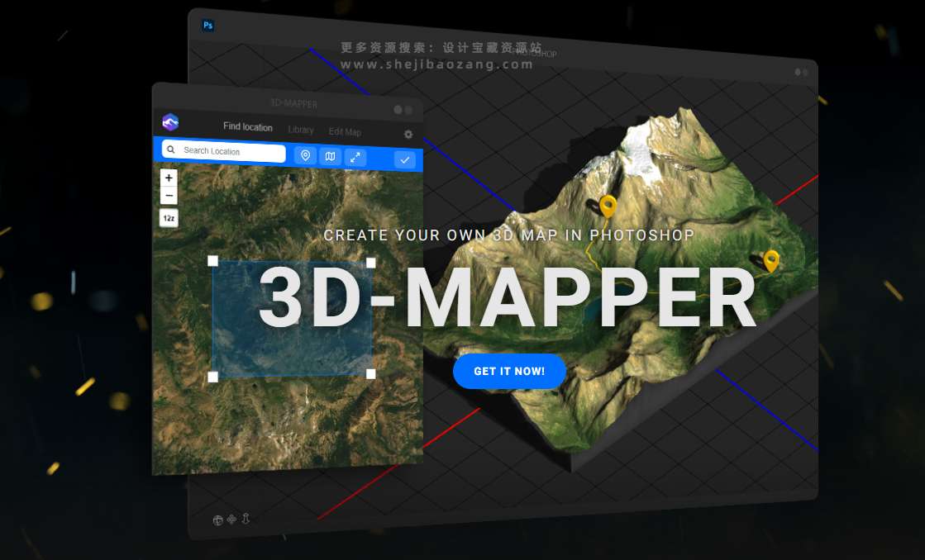Switch to the Edit Map tab
925x560 pixels.
click(345, 132)
